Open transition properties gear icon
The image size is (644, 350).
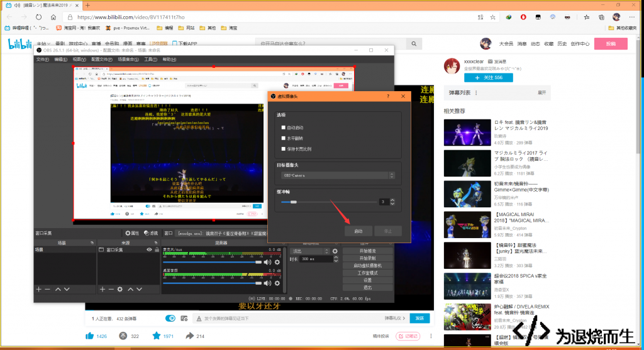pos(335,251)
